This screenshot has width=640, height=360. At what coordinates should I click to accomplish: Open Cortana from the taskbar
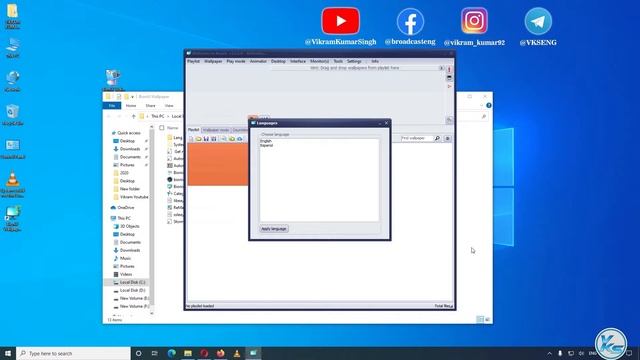point(138,353)
